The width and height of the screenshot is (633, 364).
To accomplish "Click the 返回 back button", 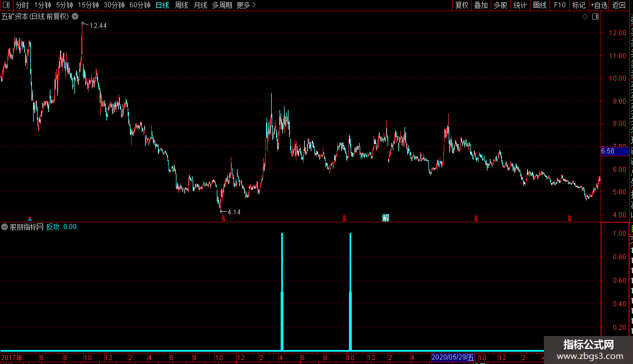I will (x=618, y=5).
